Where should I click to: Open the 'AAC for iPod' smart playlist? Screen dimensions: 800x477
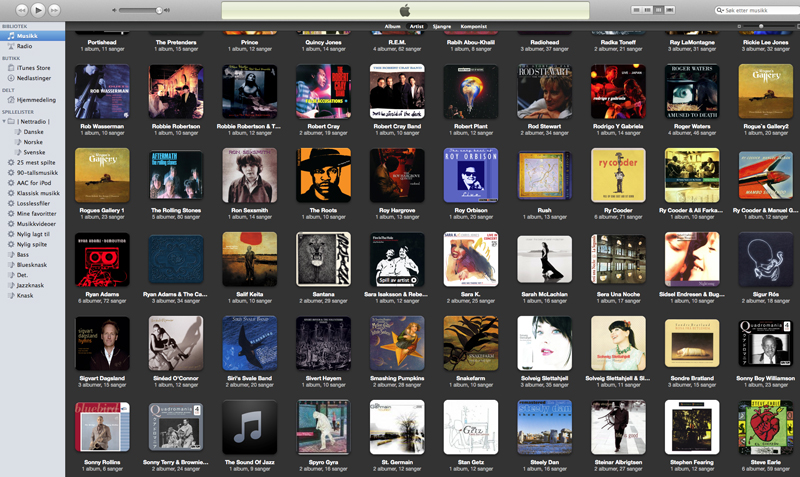pos(32,183)
